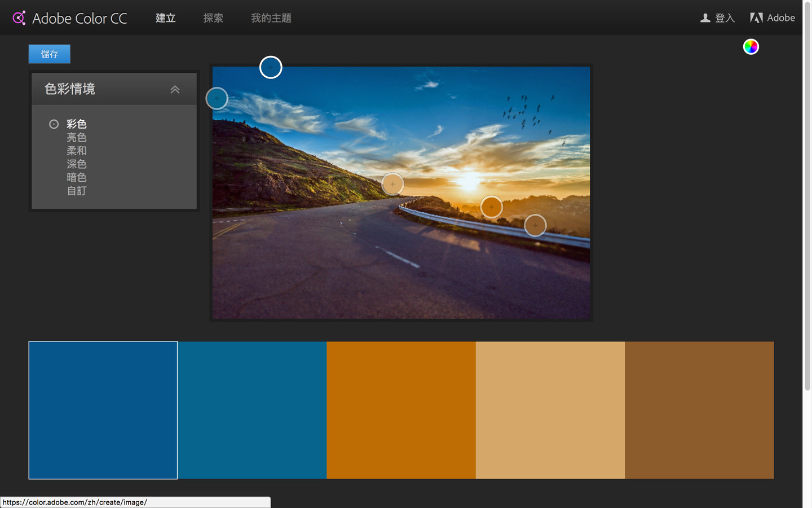
Task: Select the 暗色 color mood option
Action: 76,177
